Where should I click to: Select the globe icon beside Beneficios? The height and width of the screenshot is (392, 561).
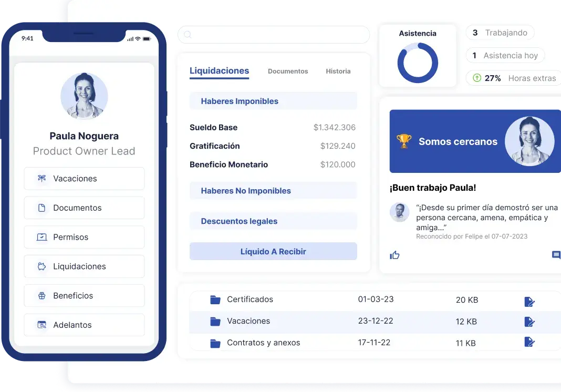point(40,296)
